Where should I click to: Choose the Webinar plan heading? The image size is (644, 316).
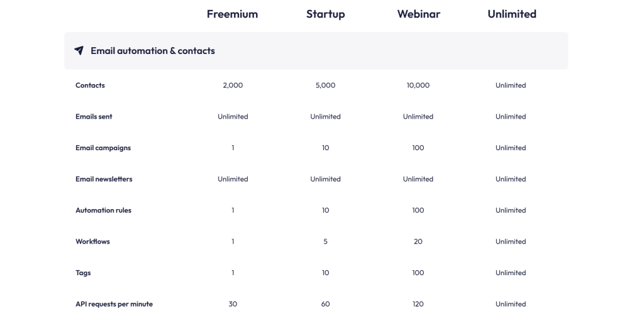(418, 14)
